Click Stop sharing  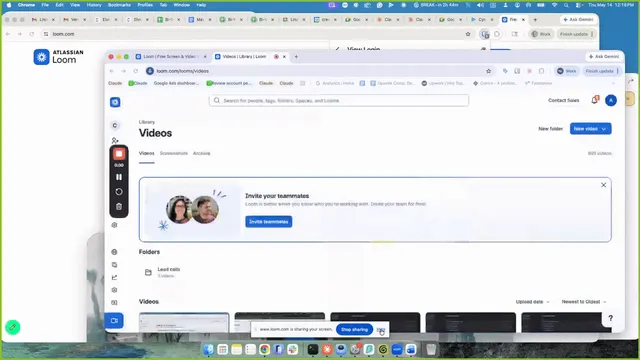click(354, 329)
